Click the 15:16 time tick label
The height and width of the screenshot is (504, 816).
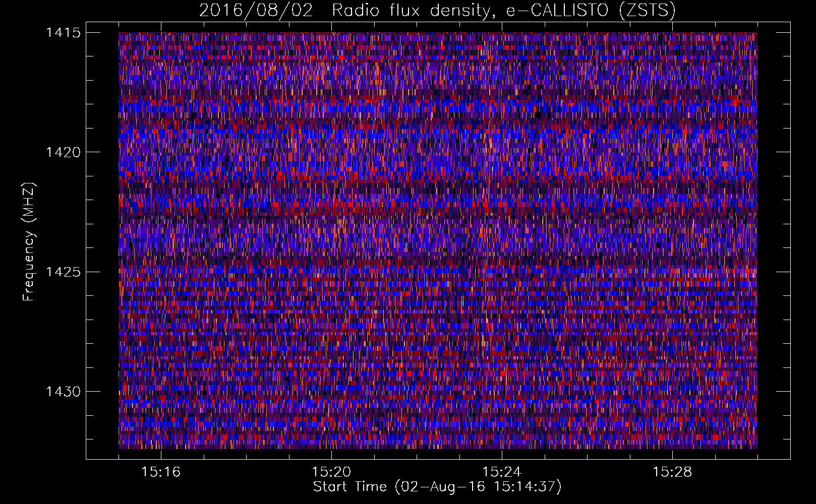(x=161, y=472)
